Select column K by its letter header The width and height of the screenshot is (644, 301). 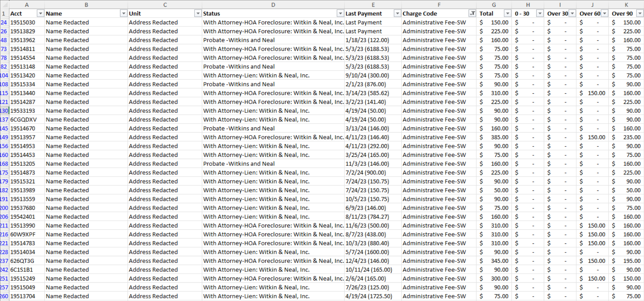point(626,4)
